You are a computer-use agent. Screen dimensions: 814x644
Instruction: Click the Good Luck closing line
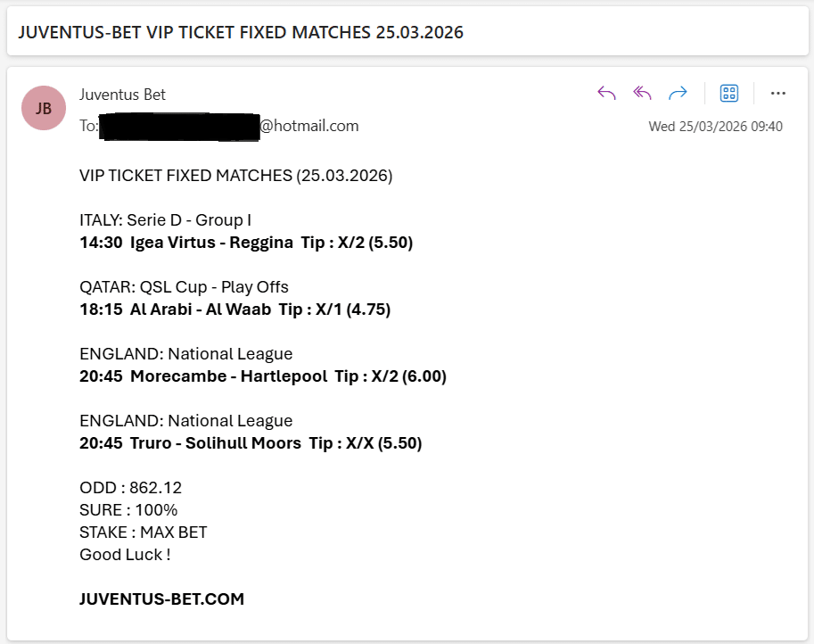pyautogui.click(x=124, y=554)
